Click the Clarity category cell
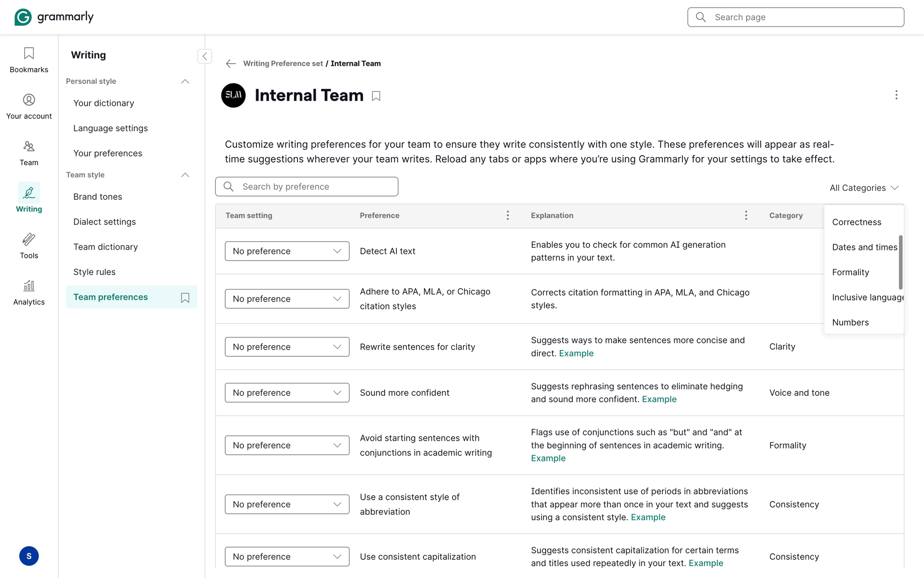924x578 pixels. click(x=782, y=347)
